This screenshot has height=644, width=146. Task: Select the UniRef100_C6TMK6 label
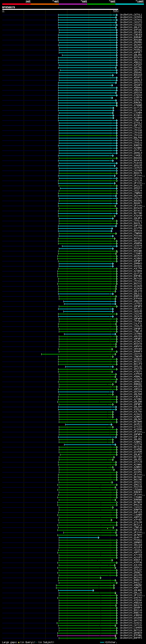click(x=131, y=334)
